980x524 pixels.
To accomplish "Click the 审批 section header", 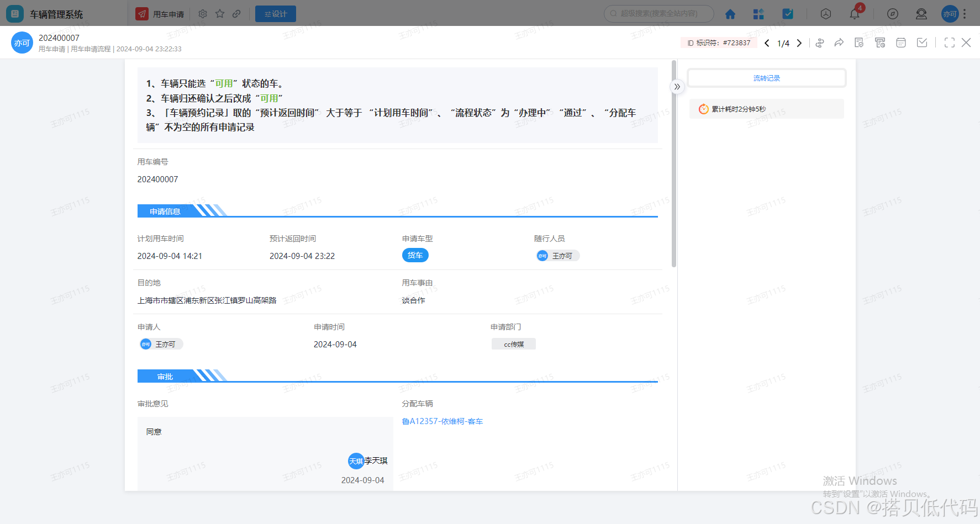I will (x=165, y=376).
